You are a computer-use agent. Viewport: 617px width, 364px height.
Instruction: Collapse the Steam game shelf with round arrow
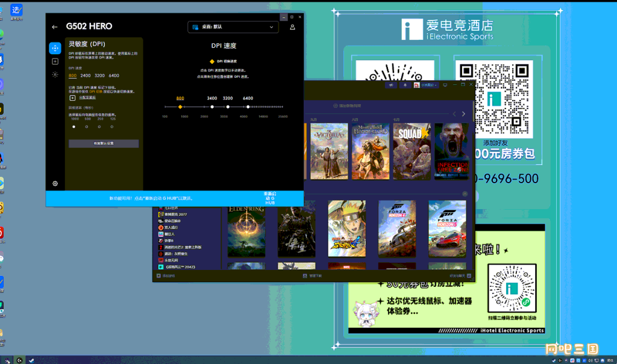tap(465, 194)
